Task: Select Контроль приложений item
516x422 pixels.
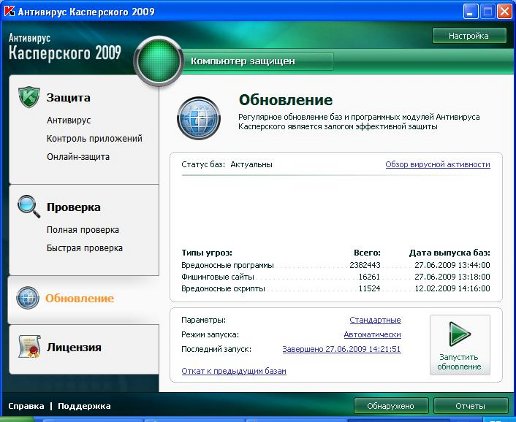Action: (94, 138)
